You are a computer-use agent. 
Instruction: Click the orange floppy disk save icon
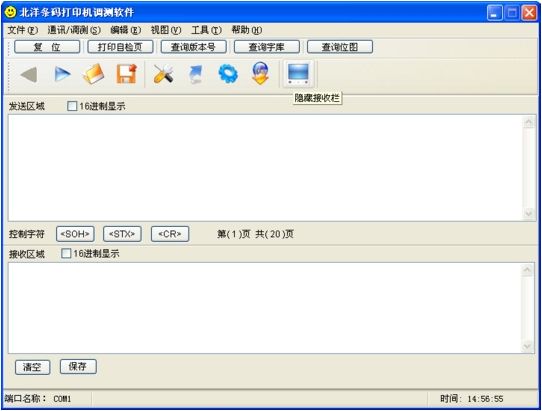(x=126, y=74)
